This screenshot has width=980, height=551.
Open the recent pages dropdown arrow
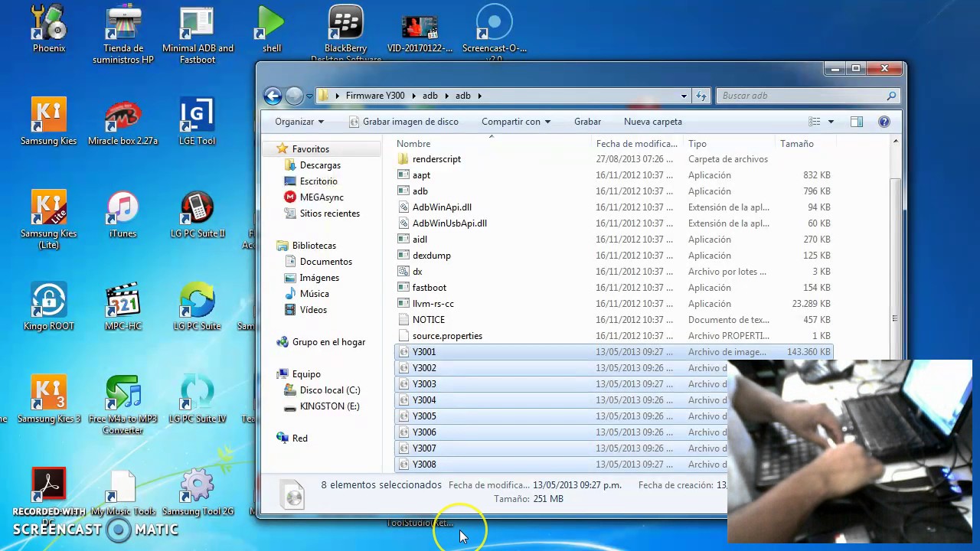[309, 96]
